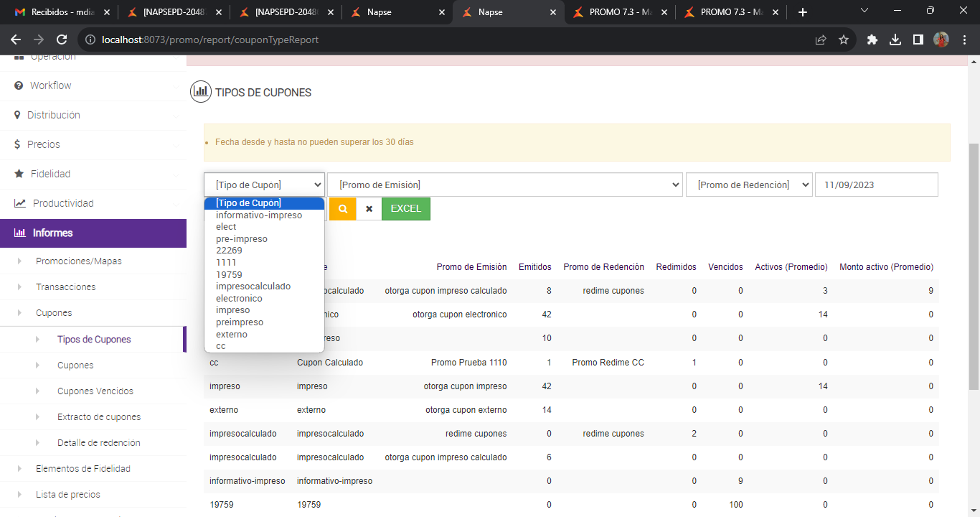This screenshot has width=980, height=517.
Task: Select 'electronico' from coupon type list
Action: 239,299
